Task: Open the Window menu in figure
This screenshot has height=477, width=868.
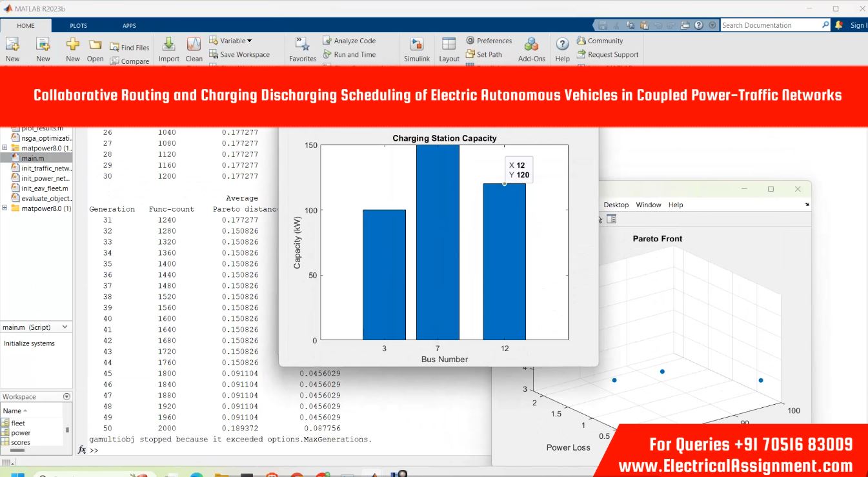Action: point(648,205)
